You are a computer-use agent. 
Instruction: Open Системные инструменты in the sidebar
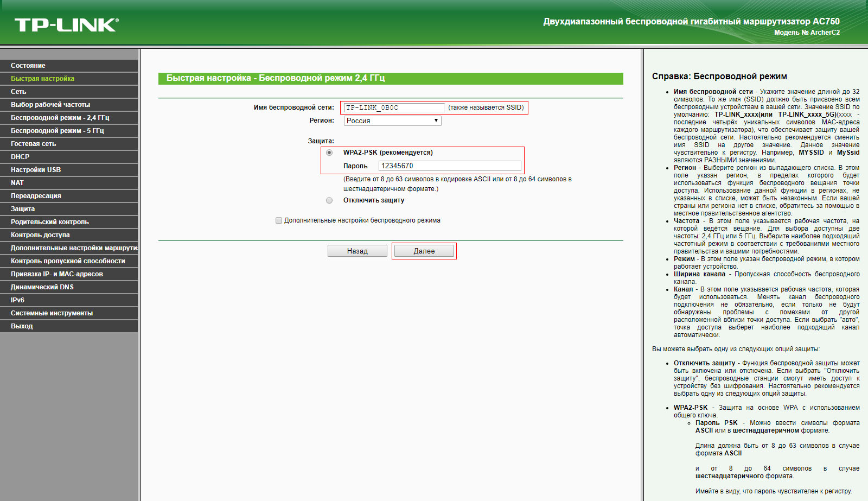(69, 313)
